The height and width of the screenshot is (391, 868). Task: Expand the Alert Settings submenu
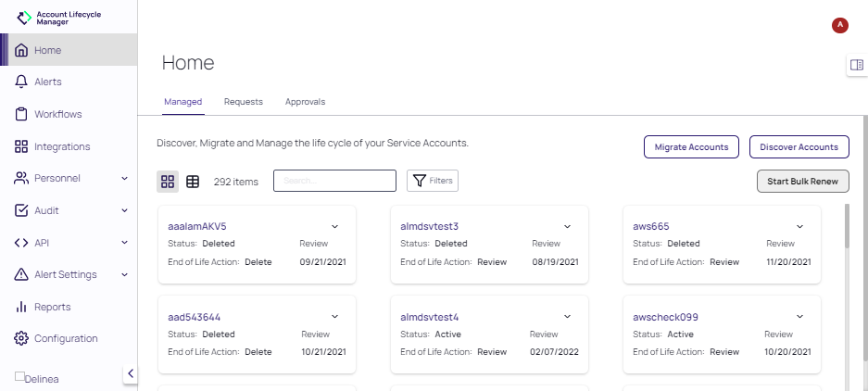point(124,274)
